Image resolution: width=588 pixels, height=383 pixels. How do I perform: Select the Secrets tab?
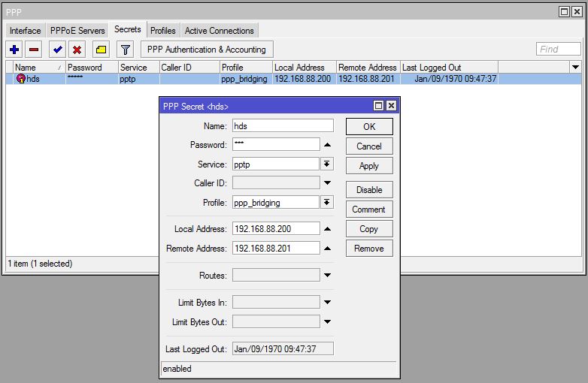click(x=128, y=29)
